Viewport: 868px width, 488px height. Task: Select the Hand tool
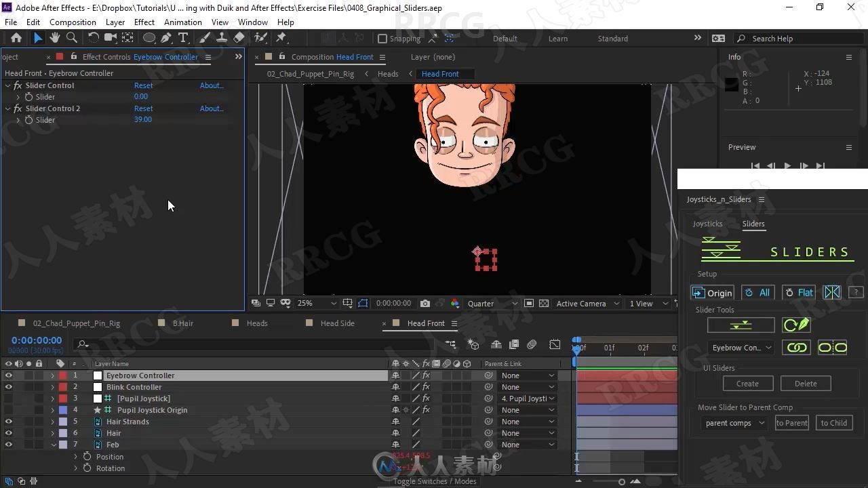55,39
